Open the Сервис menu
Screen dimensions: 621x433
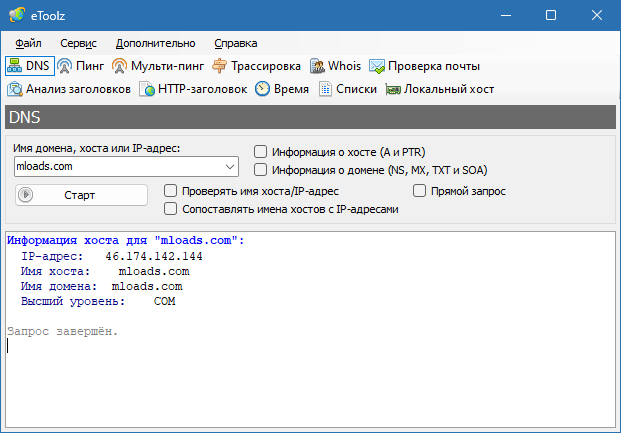click(x=78, y=43)
